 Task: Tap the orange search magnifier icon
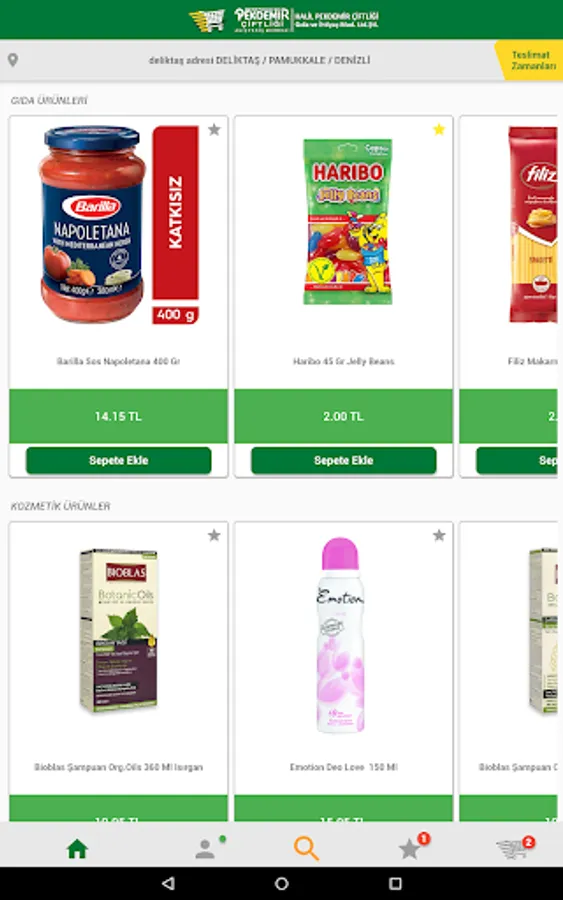click(x=306, y=848)
